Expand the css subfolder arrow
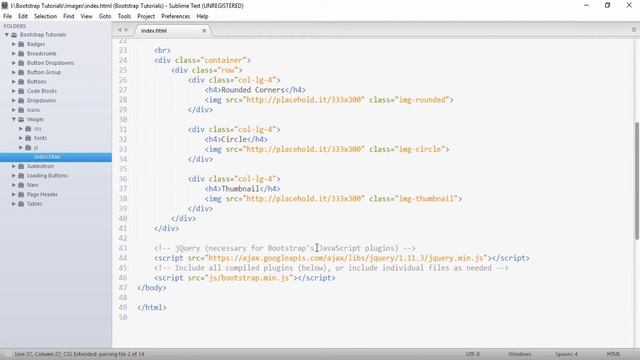This screenshot has width=640, height=360. coord(21,129)
